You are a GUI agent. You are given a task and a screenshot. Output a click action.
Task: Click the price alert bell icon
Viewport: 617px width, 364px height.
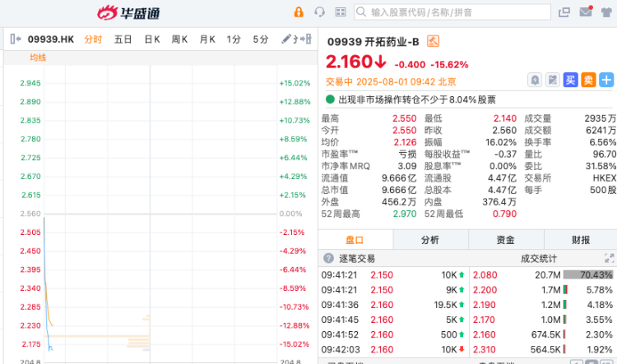[x=535, y=80]
